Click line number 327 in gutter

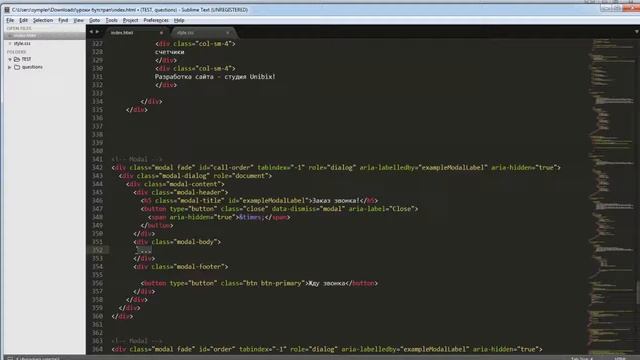pos(97,44)
